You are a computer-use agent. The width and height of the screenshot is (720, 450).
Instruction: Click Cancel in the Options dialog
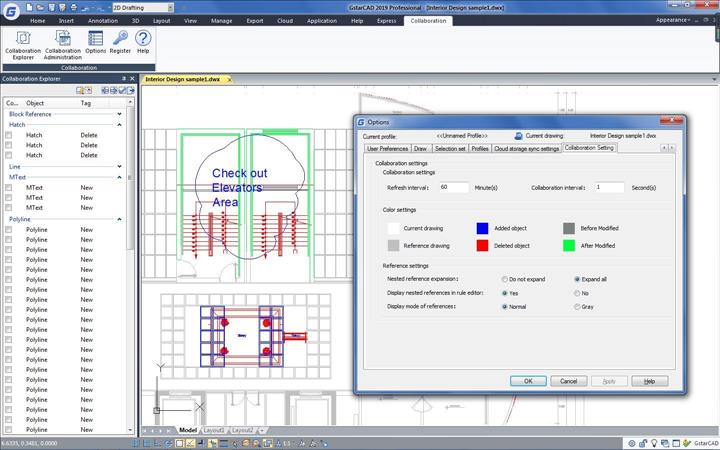[x=568, y=381]
